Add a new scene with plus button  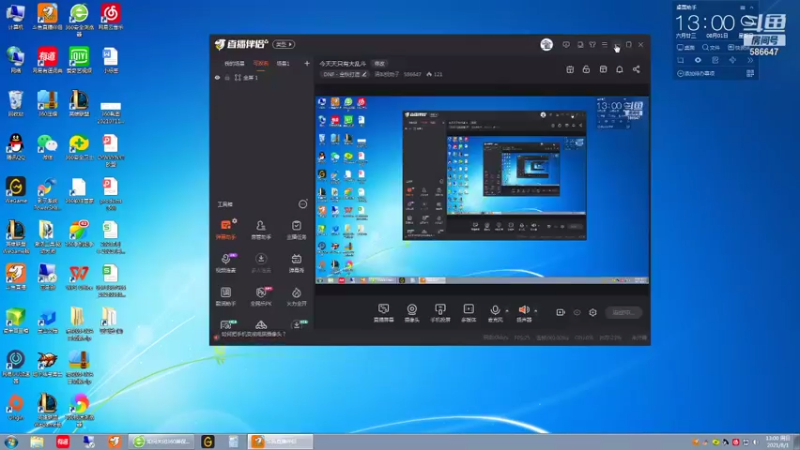click(x=307, y=64)
